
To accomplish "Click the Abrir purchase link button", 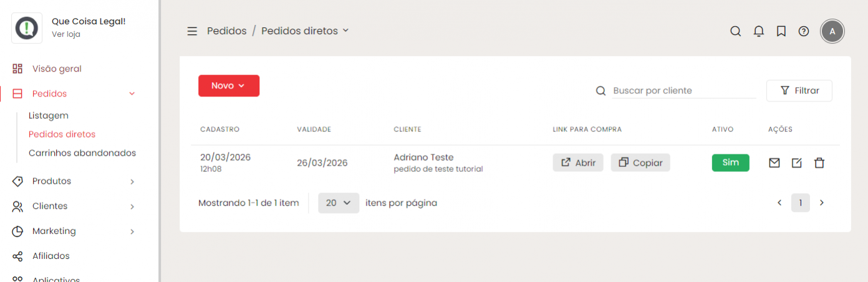I will coord(578,162).
